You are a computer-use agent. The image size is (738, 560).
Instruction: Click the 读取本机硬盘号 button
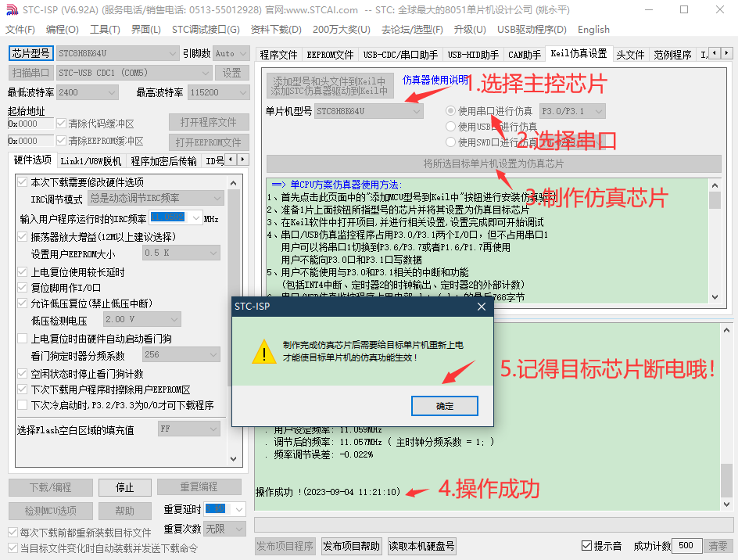[x=421, y=546]
